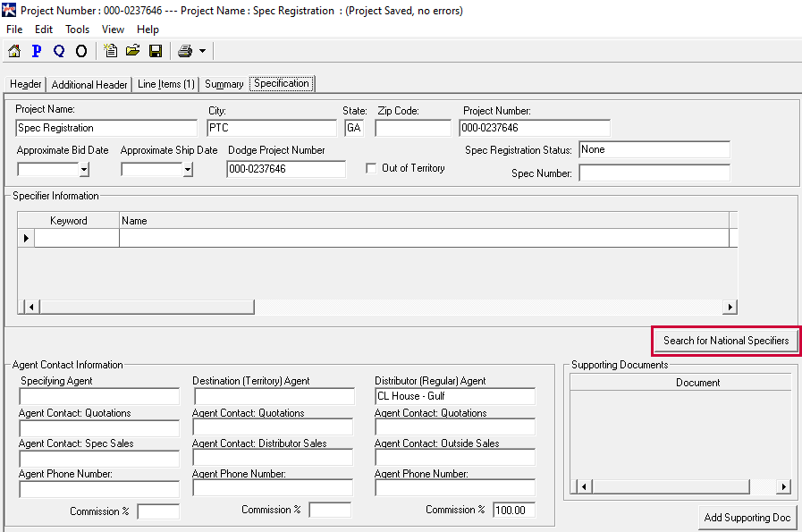Open a project with the folder icon
Image resolution: width=802 pixels, height=532 pixels.
132,51
